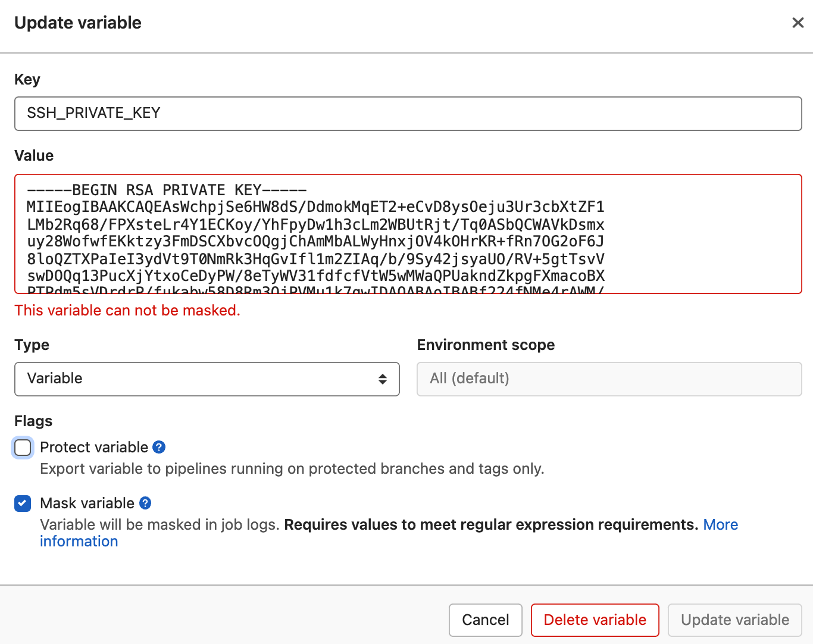813x644 pixels.
Task: Click inside the private key Value textarea
Action: click(408, 233)
